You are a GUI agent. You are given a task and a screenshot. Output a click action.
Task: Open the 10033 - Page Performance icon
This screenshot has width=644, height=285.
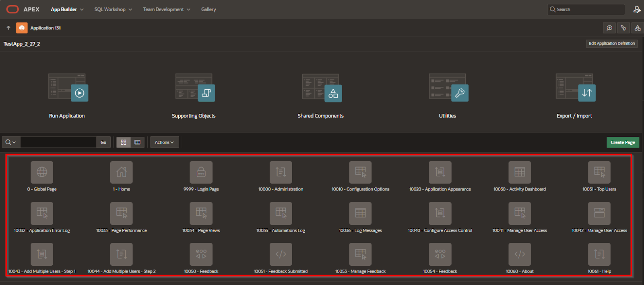(x=122, y=213)
